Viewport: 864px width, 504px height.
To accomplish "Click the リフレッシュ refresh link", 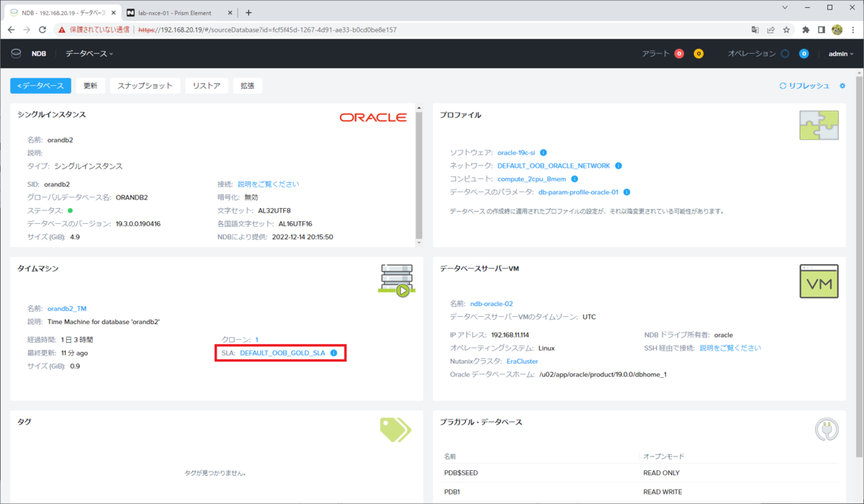I will (804, 86).
